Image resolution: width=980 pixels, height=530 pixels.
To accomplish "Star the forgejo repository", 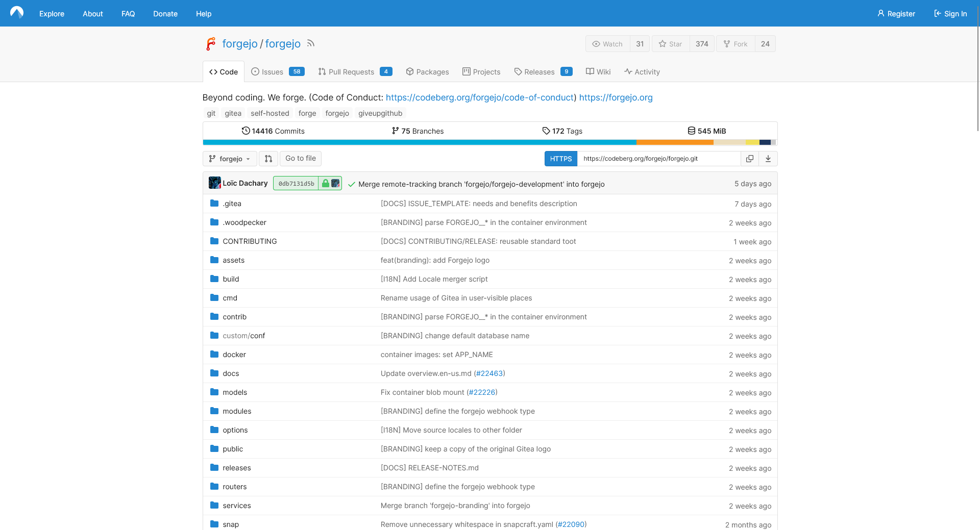I will coord(671,44).
